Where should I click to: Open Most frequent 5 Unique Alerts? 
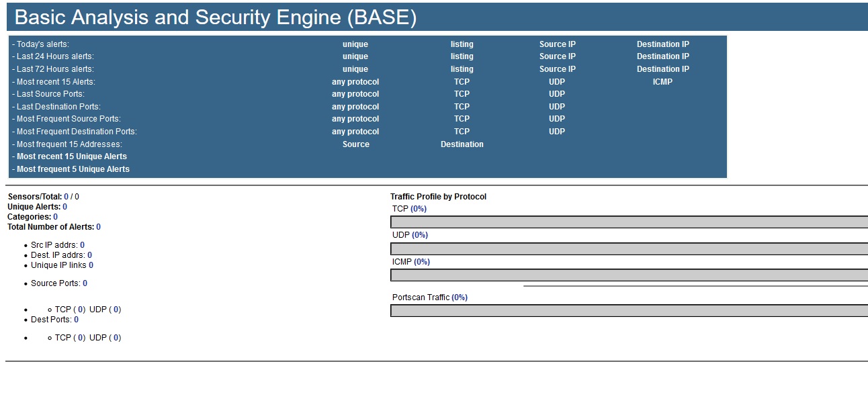(73, 169)
